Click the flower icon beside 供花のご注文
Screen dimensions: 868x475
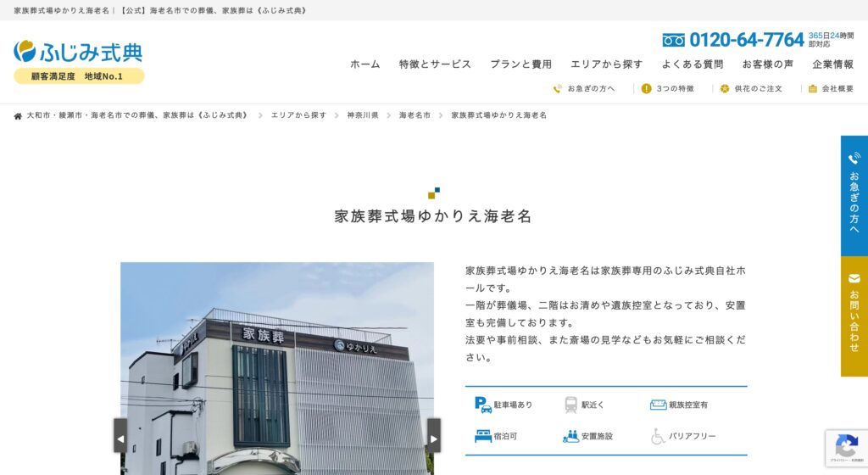[725, 88]
